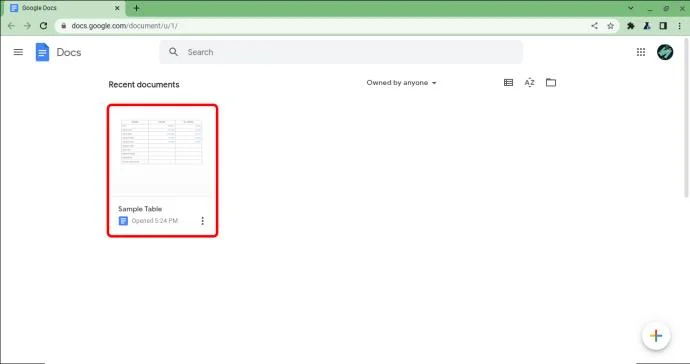Open a new browser tab

tap(136, 8)
